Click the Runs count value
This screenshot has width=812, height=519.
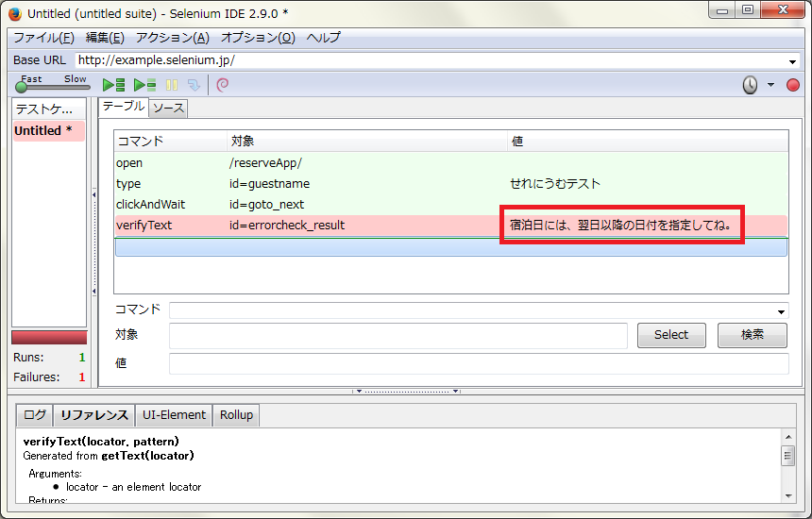[x=82, y=358]
